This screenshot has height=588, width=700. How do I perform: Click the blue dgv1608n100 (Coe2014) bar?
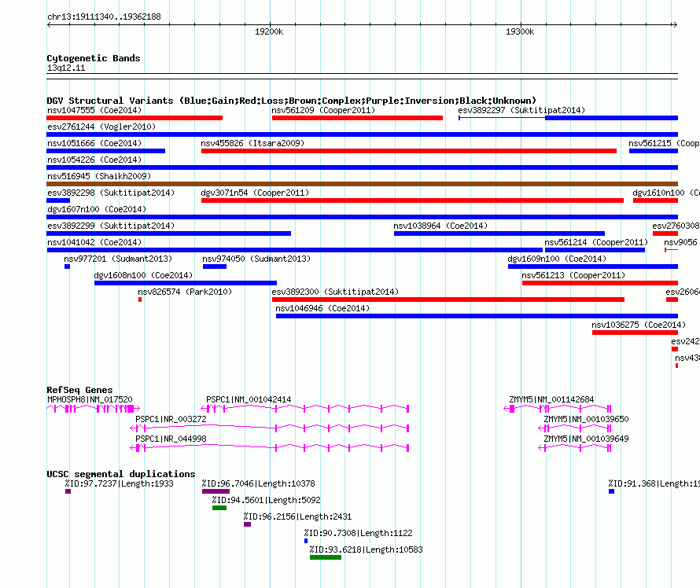point(186,283)
